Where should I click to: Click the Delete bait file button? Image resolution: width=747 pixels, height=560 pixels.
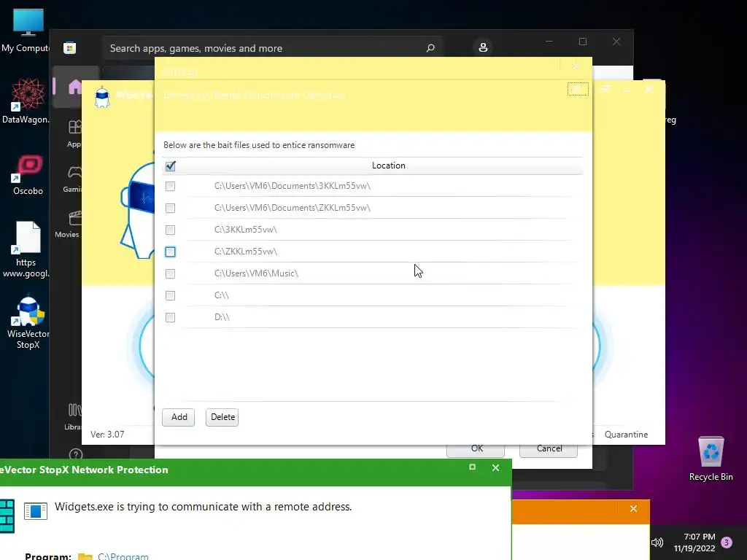(222, 417)
